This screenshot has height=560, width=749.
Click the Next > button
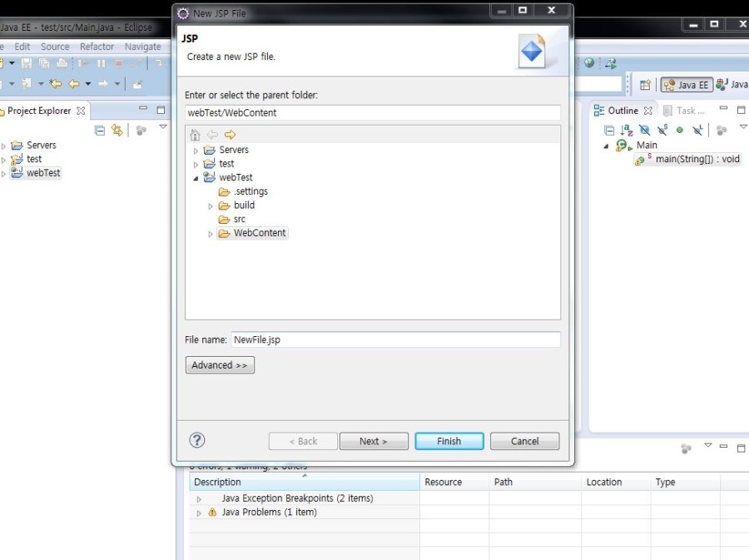click(374, 441)
